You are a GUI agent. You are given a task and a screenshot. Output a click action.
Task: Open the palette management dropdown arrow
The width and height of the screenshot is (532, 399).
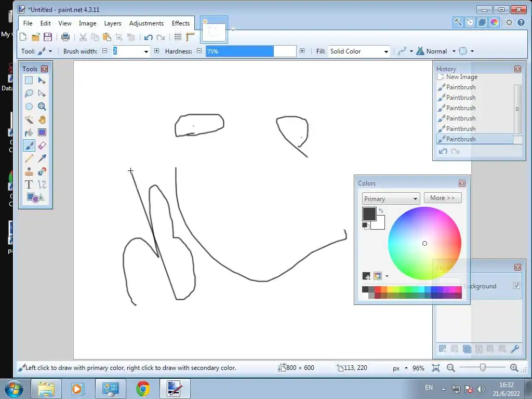click(387, 276)
